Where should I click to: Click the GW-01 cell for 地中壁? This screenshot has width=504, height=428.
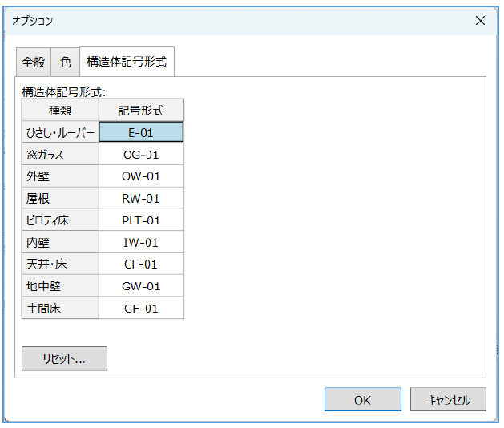click(x=141, y=286)
